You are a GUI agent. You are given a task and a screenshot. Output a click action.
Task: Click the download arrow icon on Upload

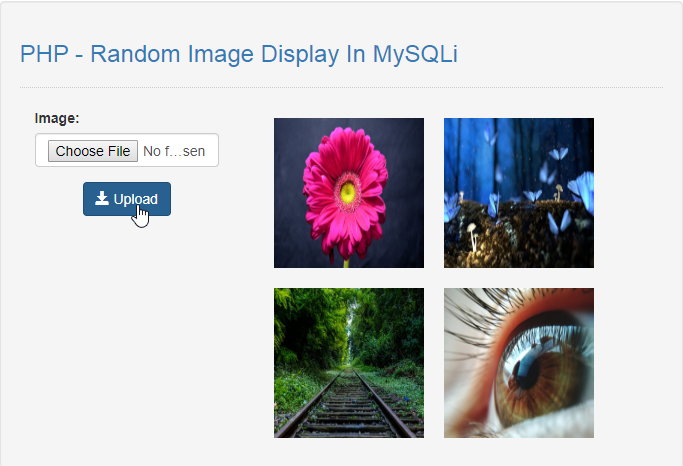101,198
